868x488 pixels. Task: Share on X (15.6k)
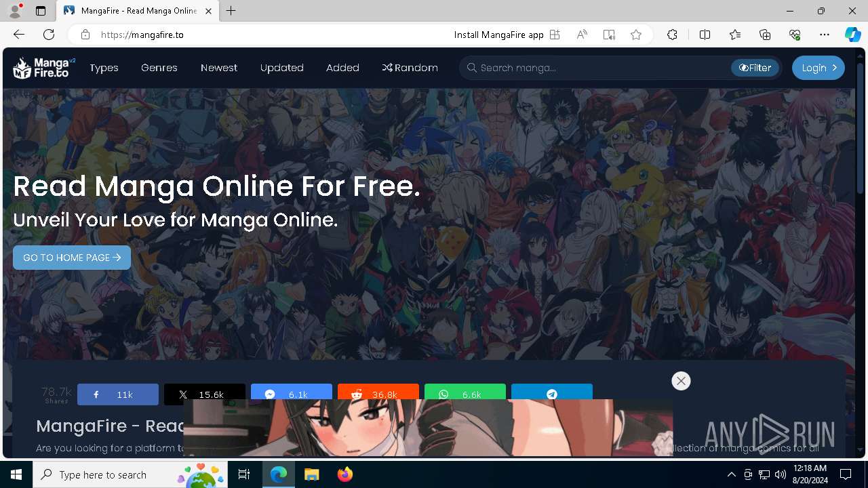(x=205, y=394)
